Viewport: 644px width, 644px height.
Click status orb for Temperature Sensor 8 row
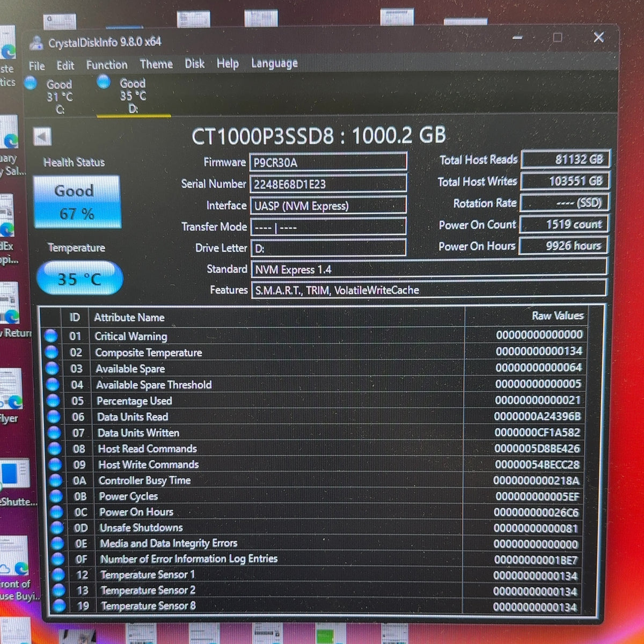60,605
